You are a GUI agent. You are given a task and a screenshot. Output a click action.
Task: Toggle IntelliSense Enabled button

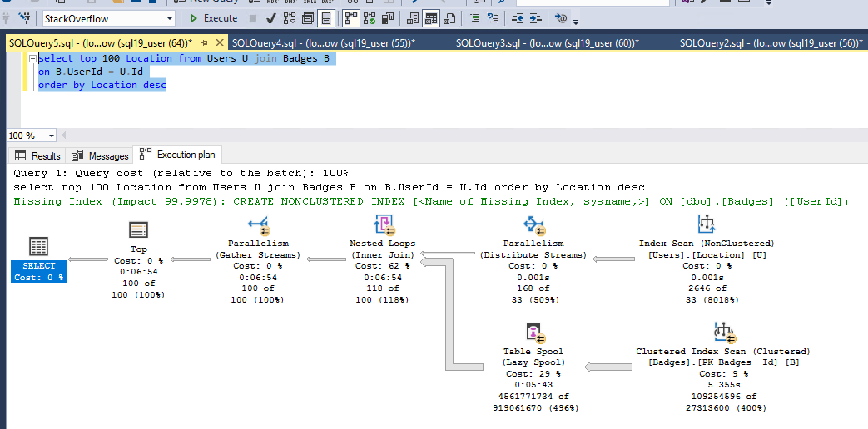pyautogui.click(x=326, y=19)
